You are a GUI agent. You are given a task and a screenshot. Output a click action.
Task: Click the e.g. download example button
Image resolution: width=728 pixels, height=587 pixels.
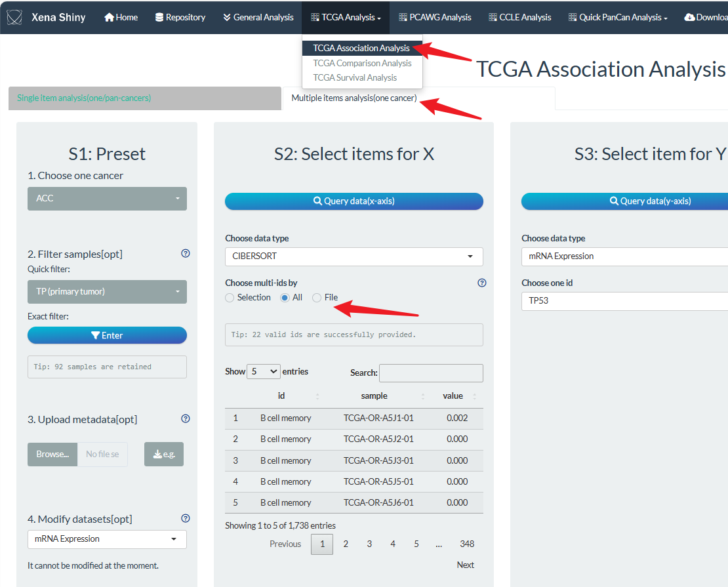[164, 454]
